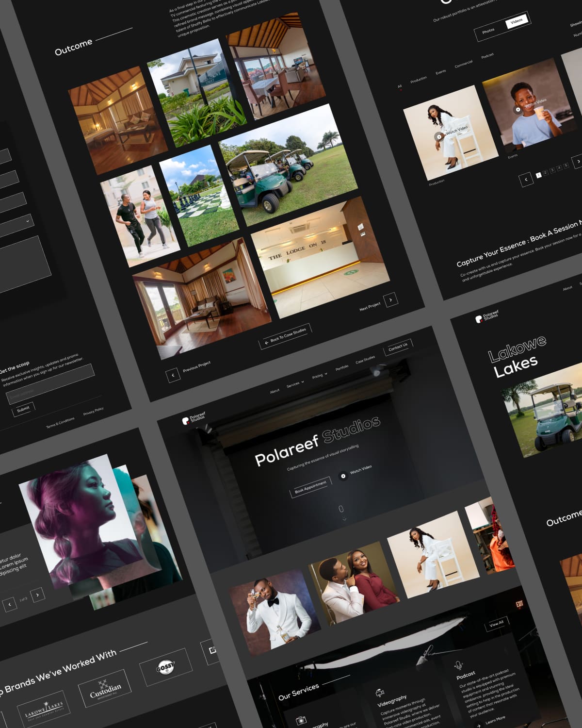Click the Book Appointment button
Image resolution: width=582 pixels, height=728 pixels.
310,487
